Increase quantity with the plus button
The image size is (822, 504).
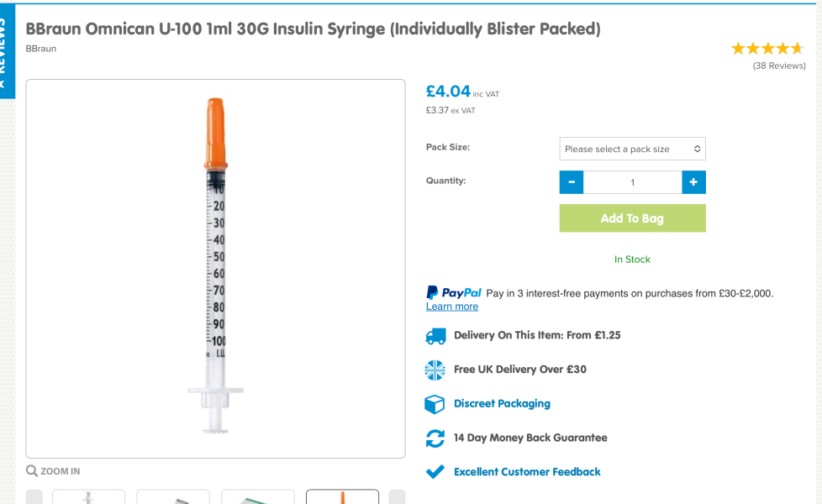pos(694,182)
